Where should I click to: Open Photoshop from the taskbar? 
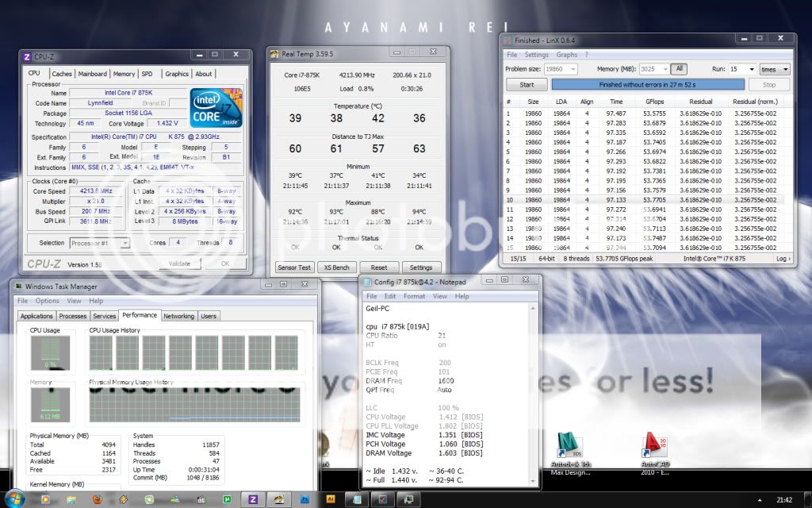304,500
